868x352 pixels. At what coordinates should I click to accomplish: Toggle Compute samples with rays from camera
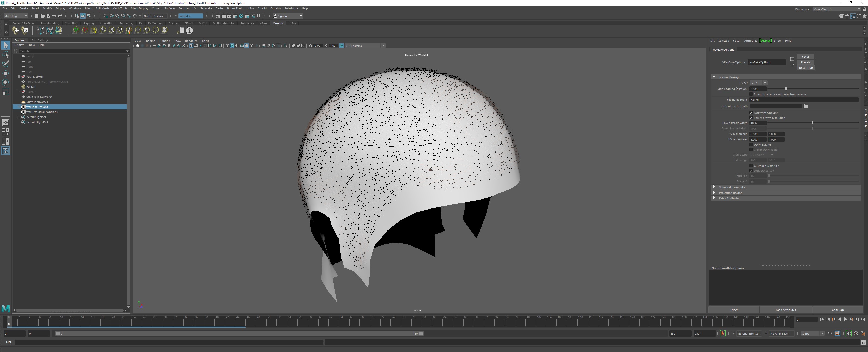(751, 94)
